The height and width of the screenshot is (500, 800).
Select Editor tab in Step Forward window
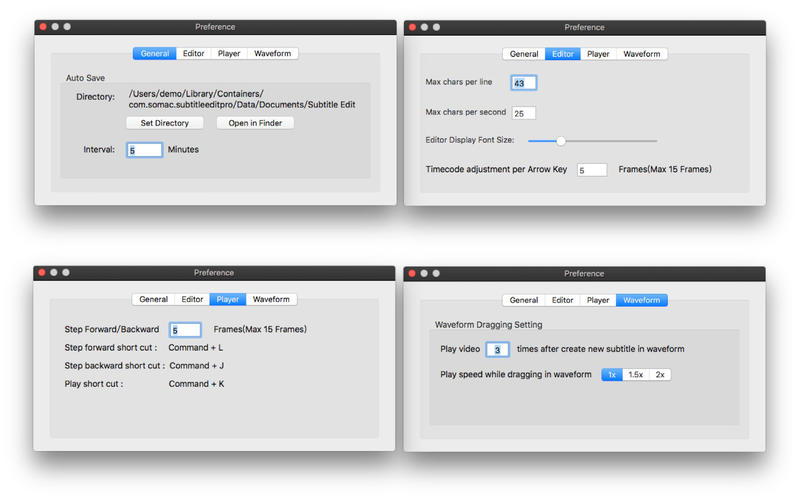point(192,299)
